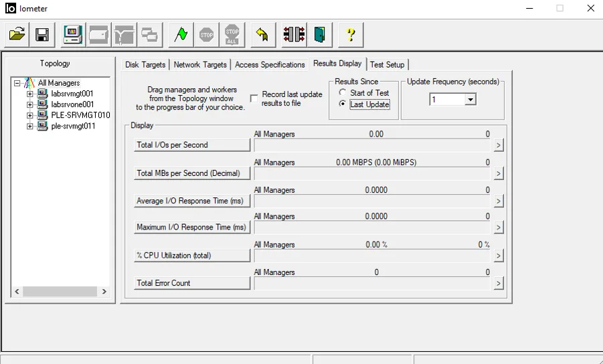603x364 pixels.
Task: Switch to the Test Setup tab
Action: [387, 65]
